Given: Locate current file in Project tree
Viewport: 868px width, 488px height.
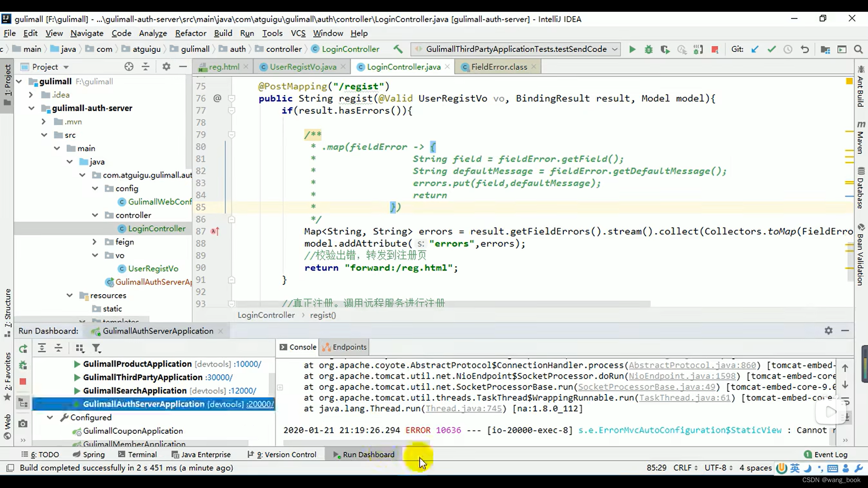Looking at the screenshot, I should tap(129, 67).
